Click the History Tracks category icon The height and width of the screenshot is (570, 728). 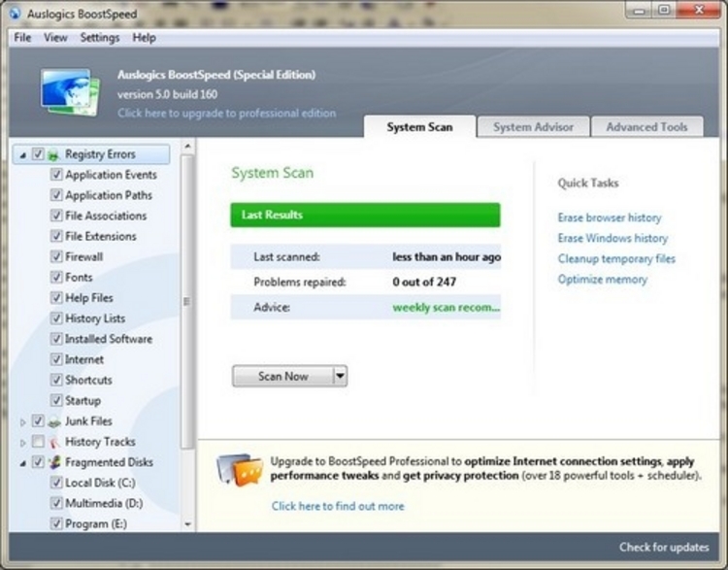(x=54, y=442)
